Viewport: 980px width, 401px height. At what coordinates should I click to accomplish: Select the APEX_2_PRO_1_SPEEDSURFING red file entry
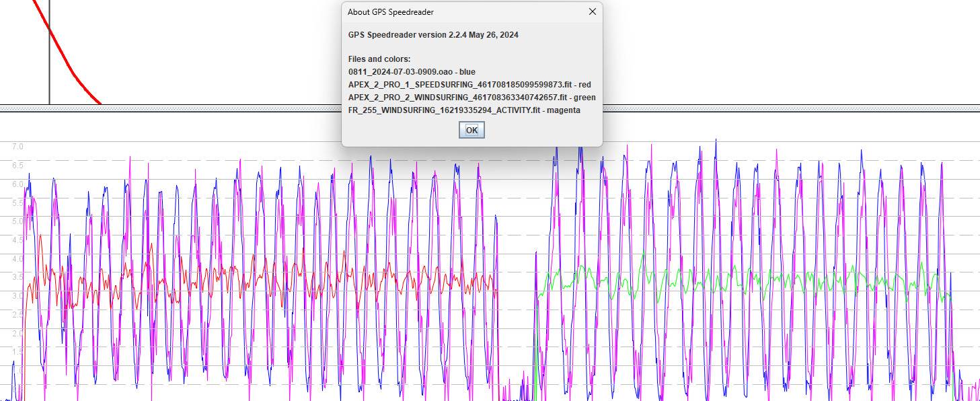click(x=469, y=85)
